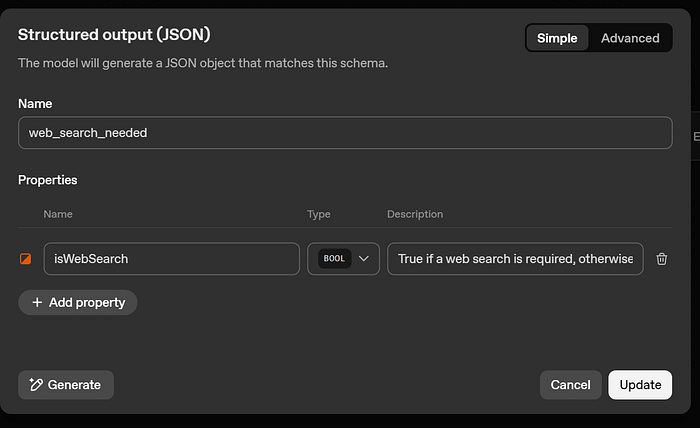Screen dimensions: 700x428
Task: Click the isWebSearch property name field
Action: pyautogui.click(x=171, y=259)
